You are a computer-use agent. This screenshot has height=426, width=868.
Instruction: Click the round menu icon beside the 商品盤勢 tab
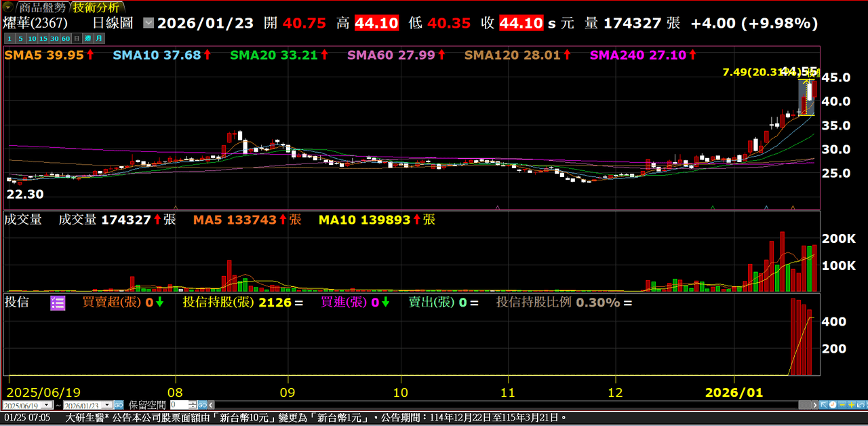pos(7,7)
